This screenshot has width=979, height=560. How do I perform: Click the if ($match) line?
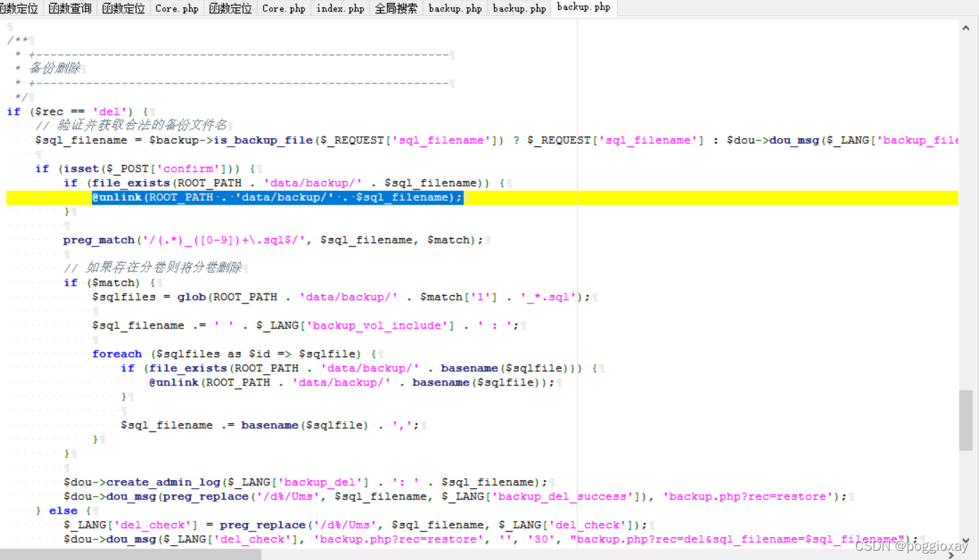(110, 283)
